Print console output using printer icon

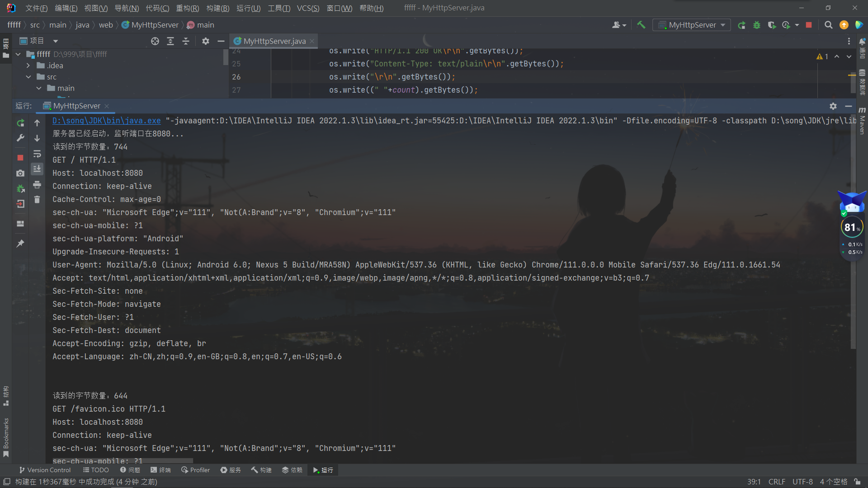[37, 185]
